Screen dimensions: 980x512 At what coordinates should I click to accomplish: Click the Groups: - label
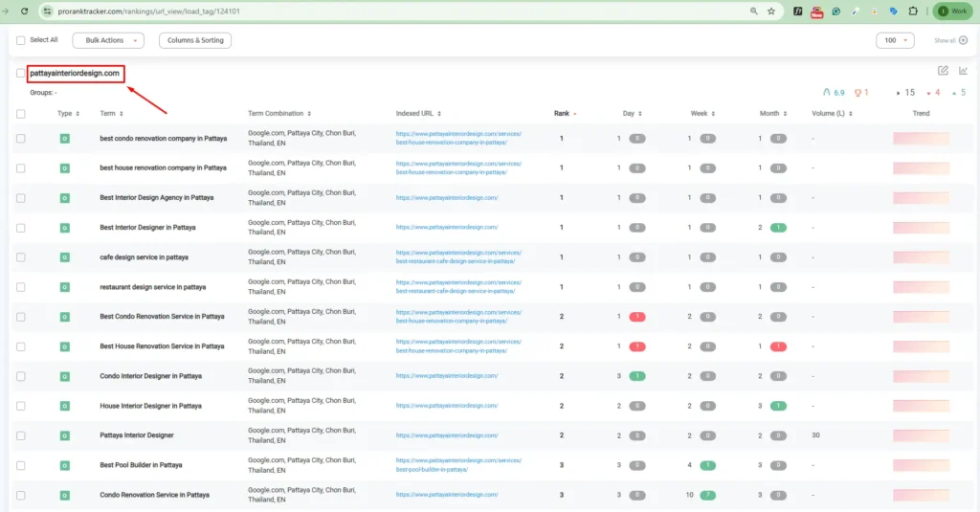click(43, 93)
